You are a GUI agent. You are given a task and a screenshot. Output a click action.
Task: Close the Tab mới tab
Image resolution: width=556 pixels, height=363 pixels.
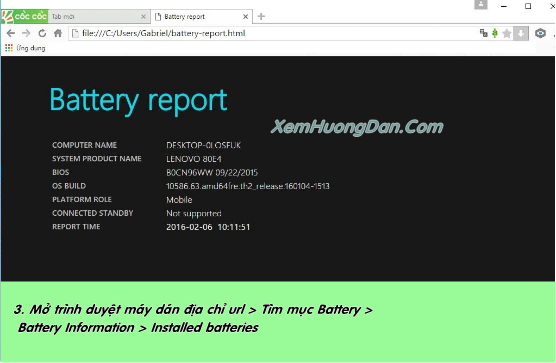click(143, 17)
